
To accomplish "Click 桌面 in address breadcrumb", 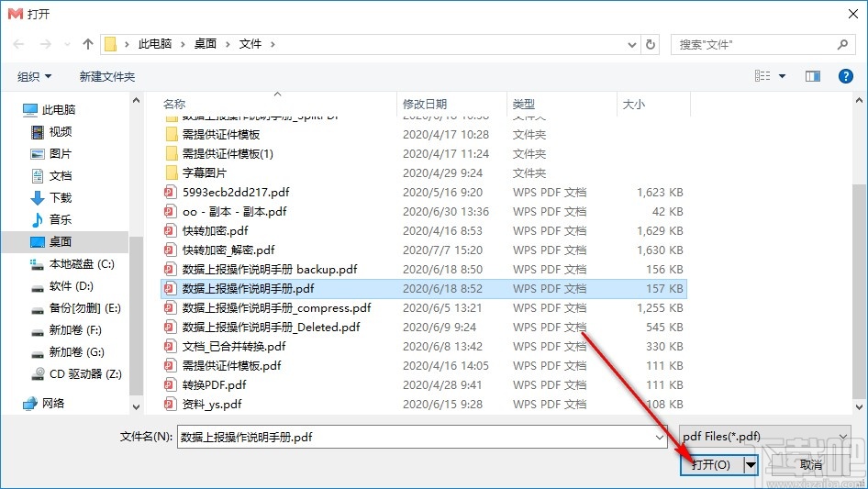I will [x=206, y=44].
